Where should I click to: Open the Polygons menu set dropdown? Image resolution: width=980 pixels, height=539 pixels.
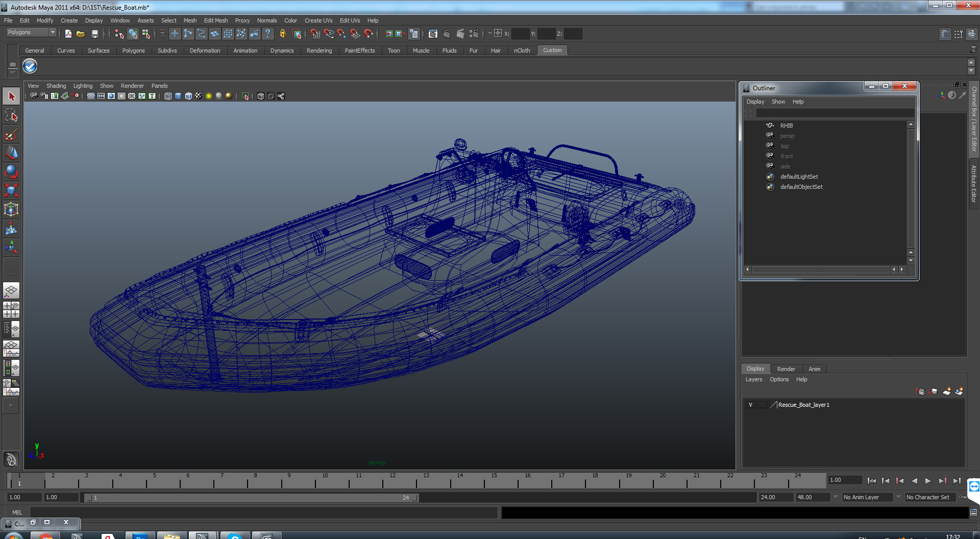[31, 32]
